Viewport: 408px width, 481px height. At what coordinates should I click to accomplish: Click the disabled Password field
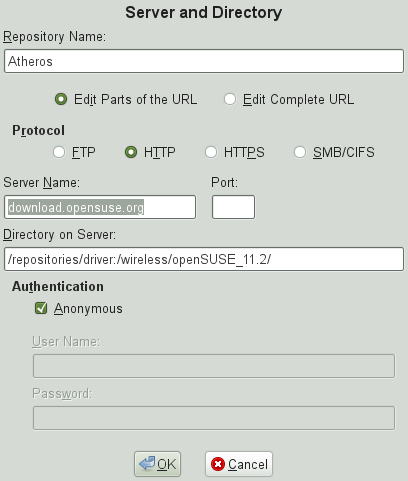point(214,418)
